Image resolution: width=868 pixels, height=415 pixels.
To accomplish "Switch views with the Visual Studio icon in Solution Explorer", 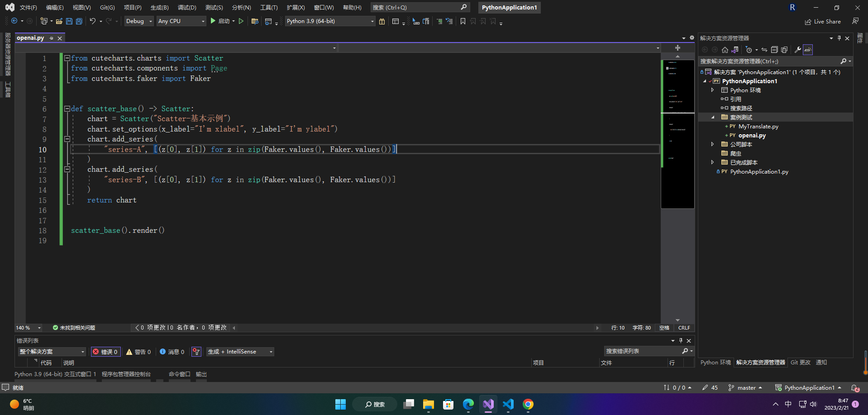I will point(735,50).
